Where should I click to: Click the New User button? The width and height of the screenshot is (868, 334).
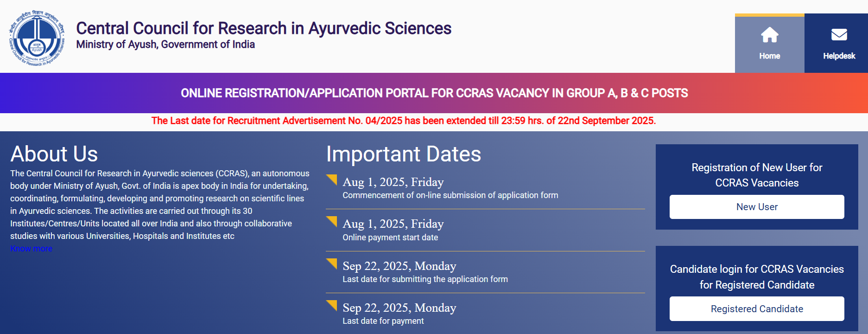(x=757, y=207)
